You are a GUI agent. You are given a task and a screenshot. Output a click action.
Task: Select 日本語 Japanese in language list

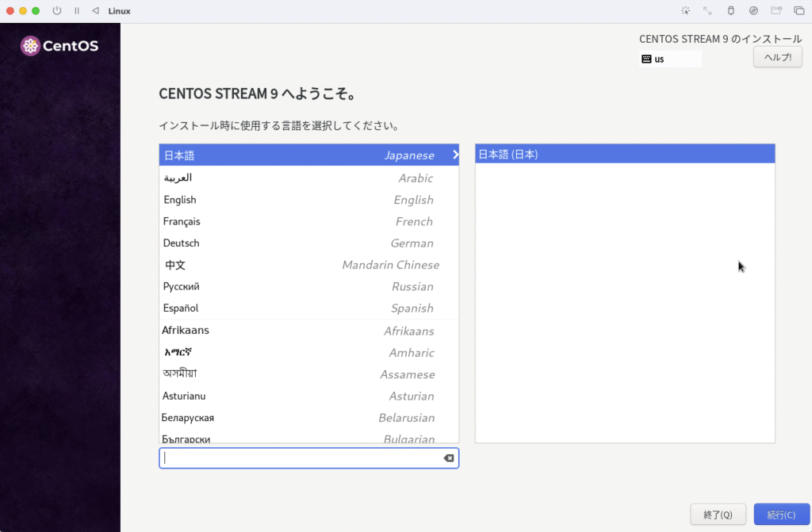[308, 155]
